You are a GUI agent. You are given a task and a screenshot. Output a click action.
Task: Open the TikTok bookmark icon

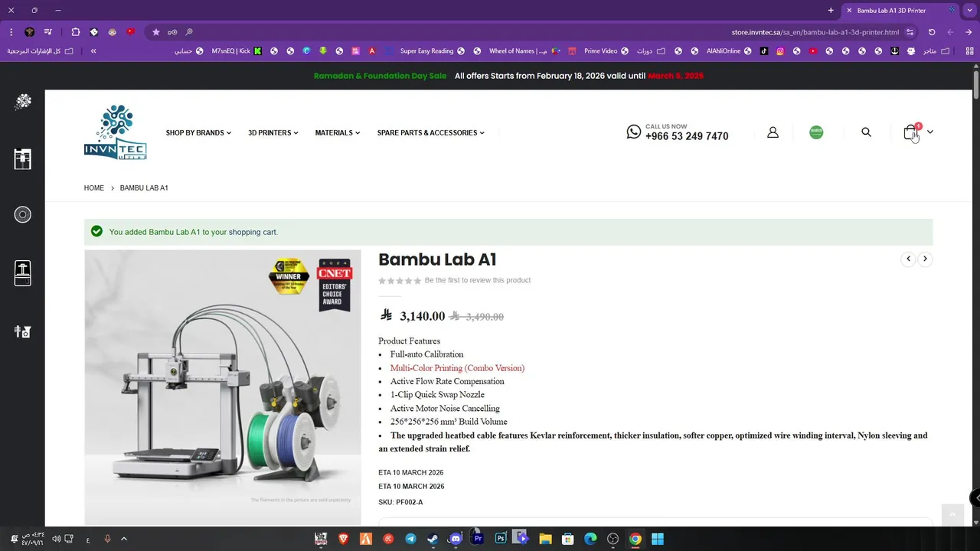tap(764, 51)
